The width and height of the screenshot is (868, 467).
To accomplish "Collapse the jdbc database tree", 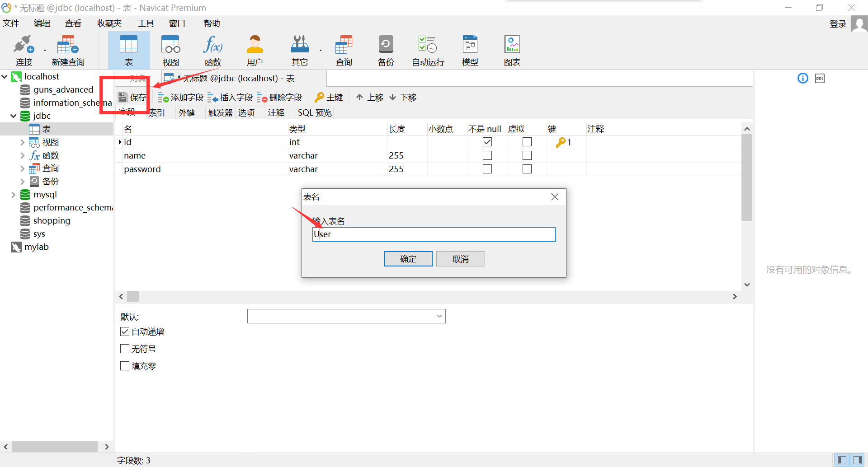I will 13,116.
